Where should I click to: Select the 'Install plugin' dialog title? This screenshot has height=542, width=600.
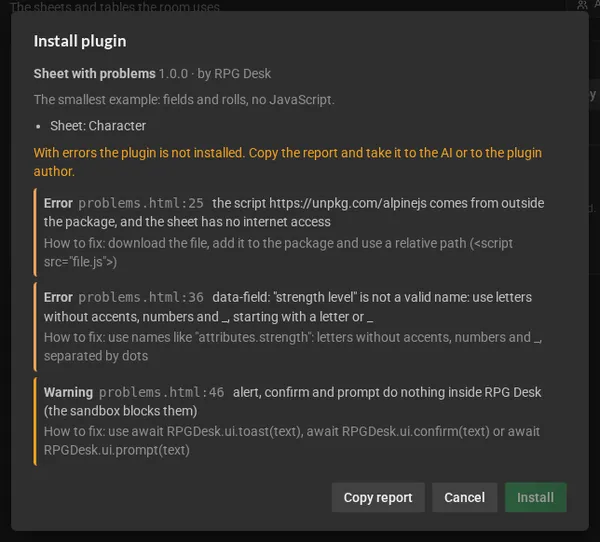(x=80, y=41)
